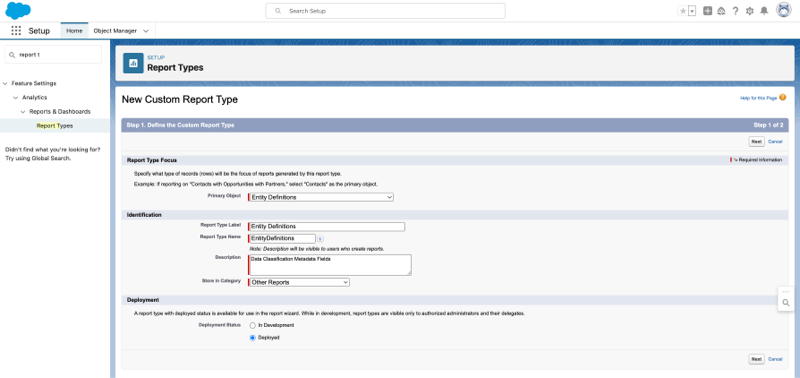The image size is (800, 378).
Task: Click the Quick Find box containing 'report t'
Action: [53, 55]
